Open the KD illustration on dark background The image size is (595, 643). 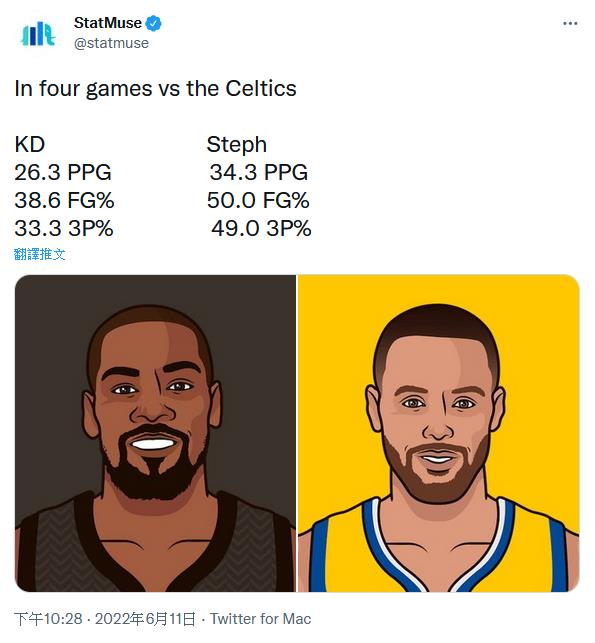click(x=155, y=433)
